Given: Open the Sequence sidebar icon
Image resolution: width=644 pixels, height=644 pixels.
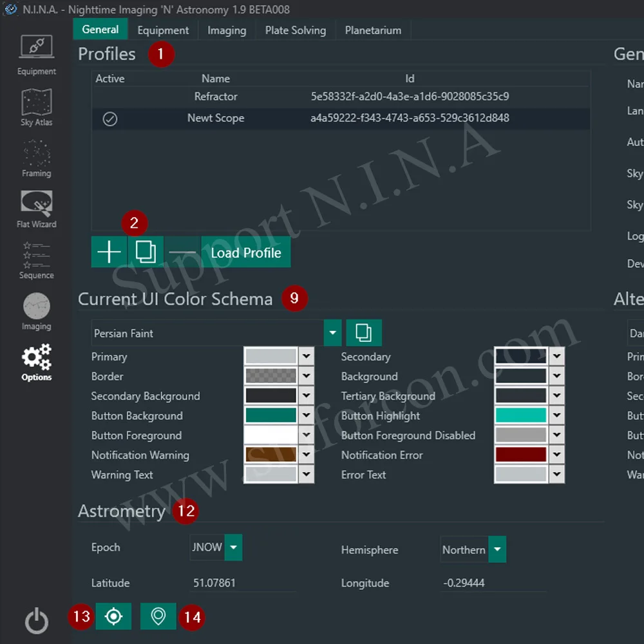Looking at the screenshot, I should 37,260.
